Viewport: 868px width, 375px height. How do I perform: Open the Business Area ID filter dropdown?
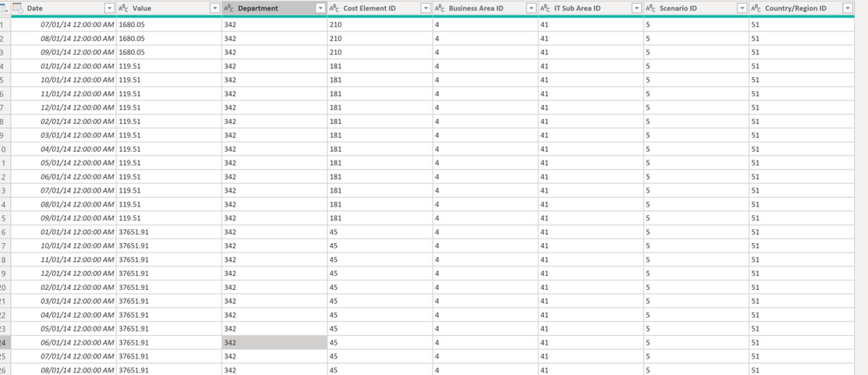coord(531,9)
